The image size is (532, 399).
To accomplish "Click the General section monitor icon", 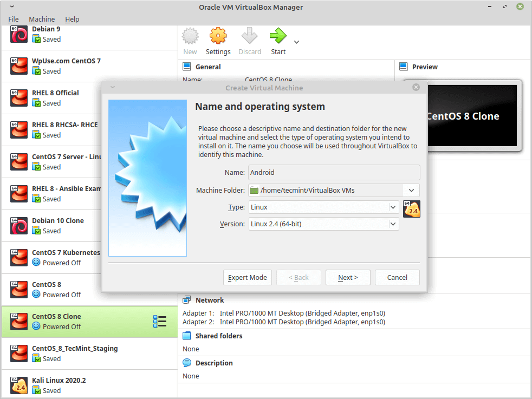I will (x=186, y=67).
